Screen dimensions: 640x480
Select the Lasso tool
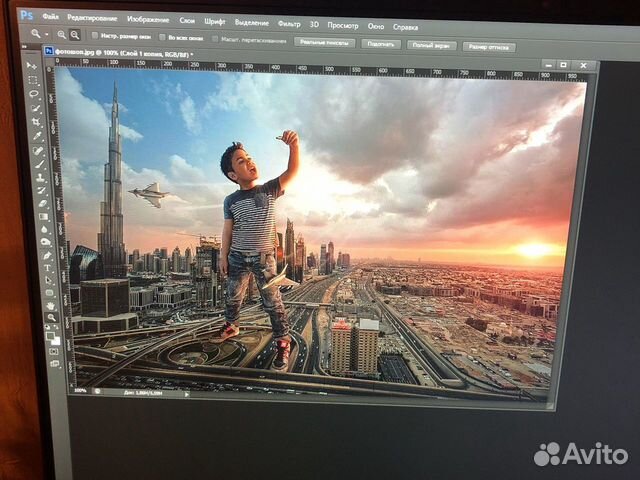(x=33, y=94)
